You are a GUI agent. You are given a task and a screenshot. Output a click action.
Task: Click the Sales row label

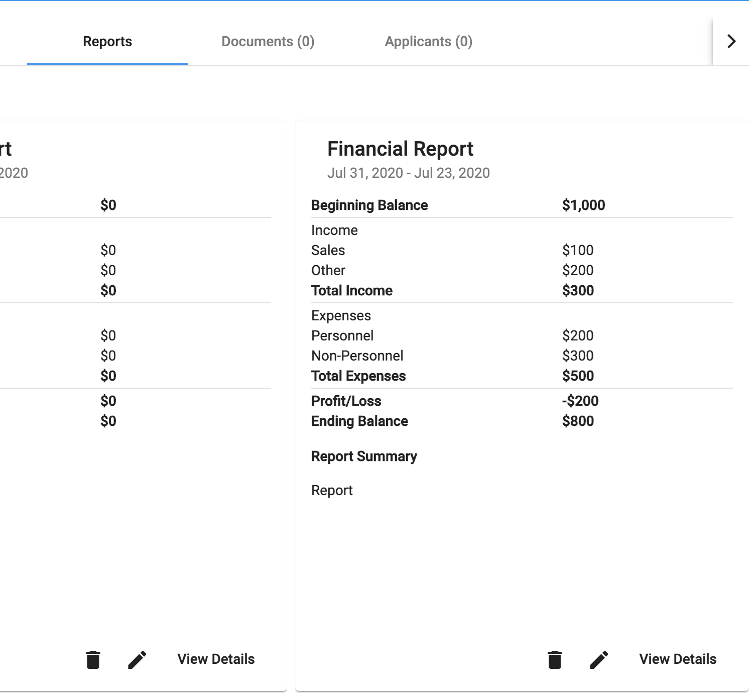[x=328, y=250]
